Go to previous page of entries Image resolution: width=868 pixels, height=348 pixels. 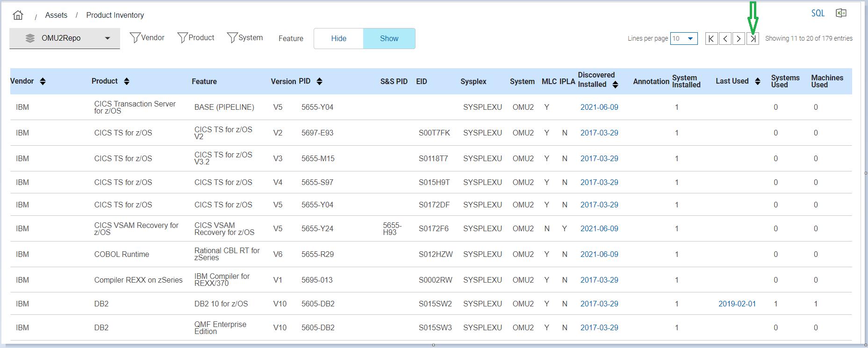click(x=725, y=39)
